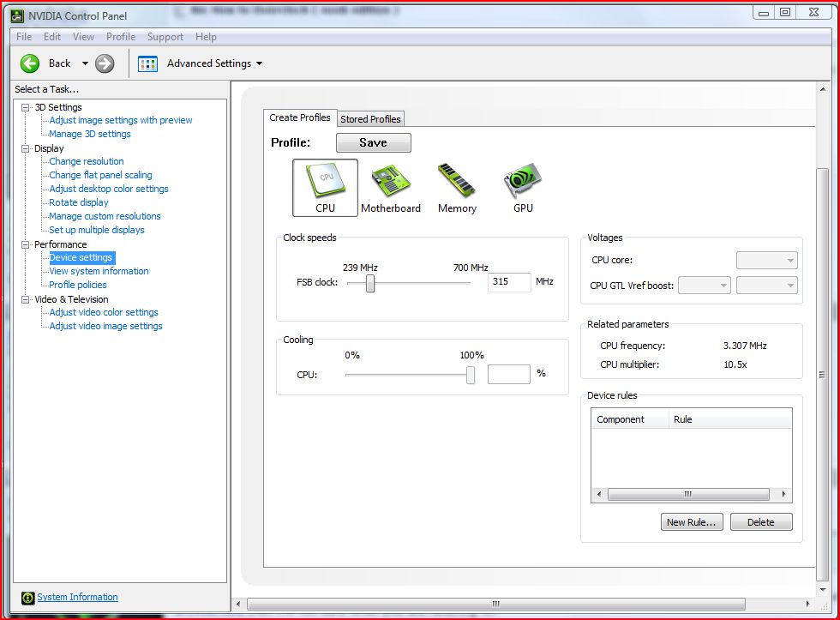Click the System Information icon
Image resolution: width=840 pixels, height=620 pixels.
pyautogui.click(x=27, y=598)
